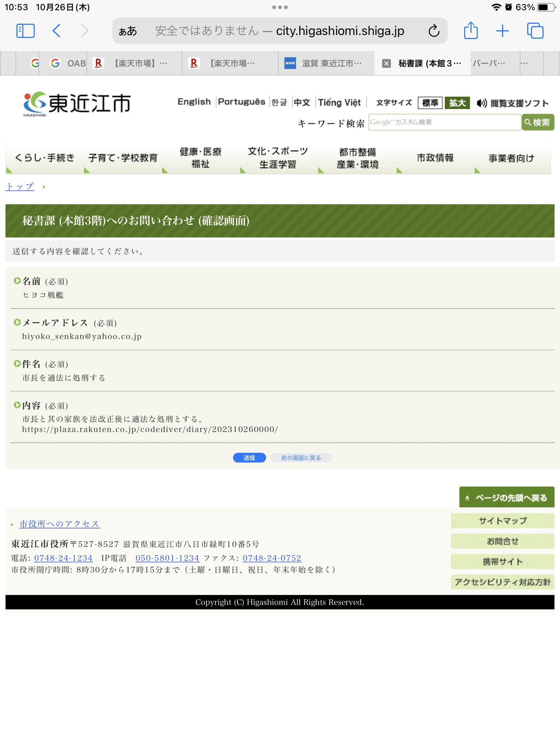Switch language to English

194,102
